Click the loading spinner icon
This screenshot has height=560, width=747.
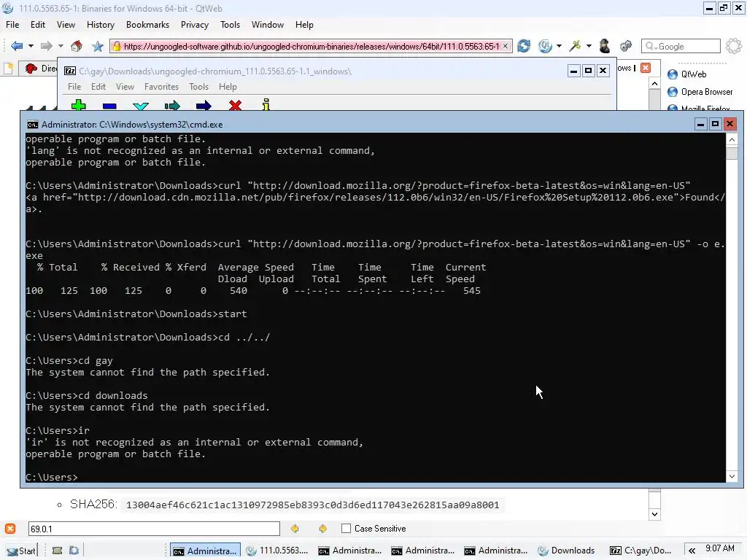coord(734,46)
